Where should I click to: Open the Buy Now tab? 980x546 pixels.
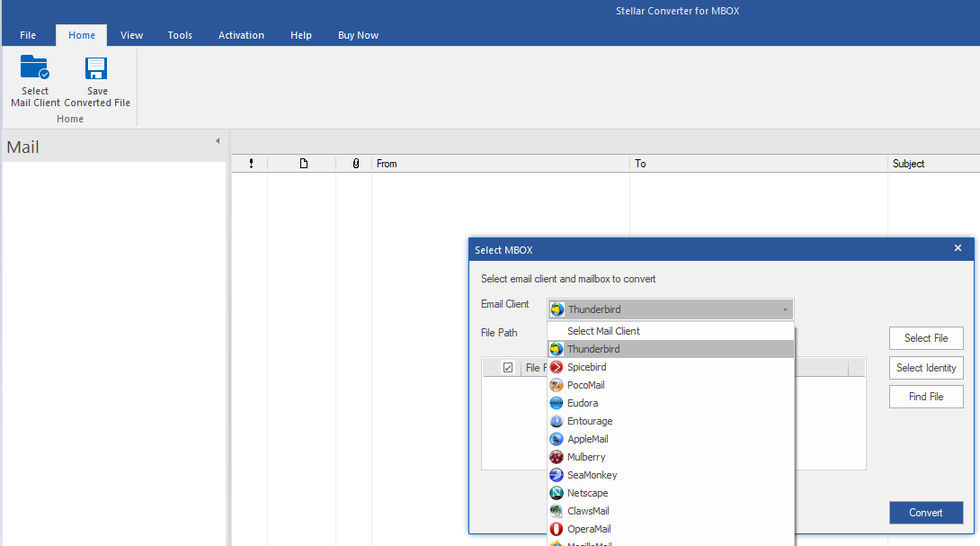[x=358, y=35]
